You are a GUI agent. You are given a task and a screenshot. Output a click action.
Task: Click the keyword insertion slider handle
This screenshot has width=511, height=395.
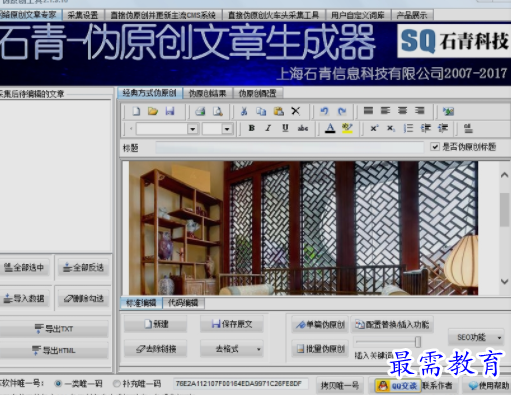[x=418, y=341]
